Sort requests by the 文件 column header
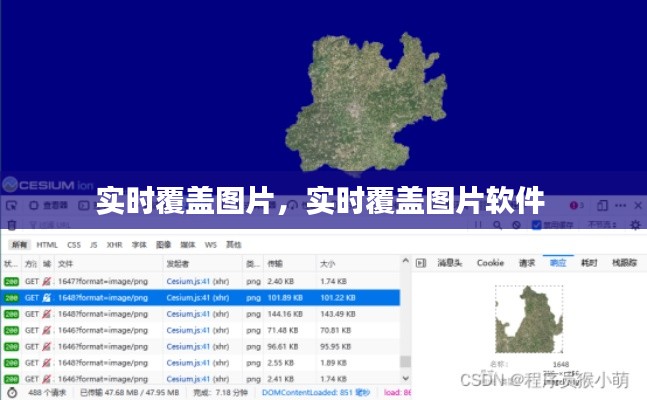 pyautogui.click(x=65, y=263)
